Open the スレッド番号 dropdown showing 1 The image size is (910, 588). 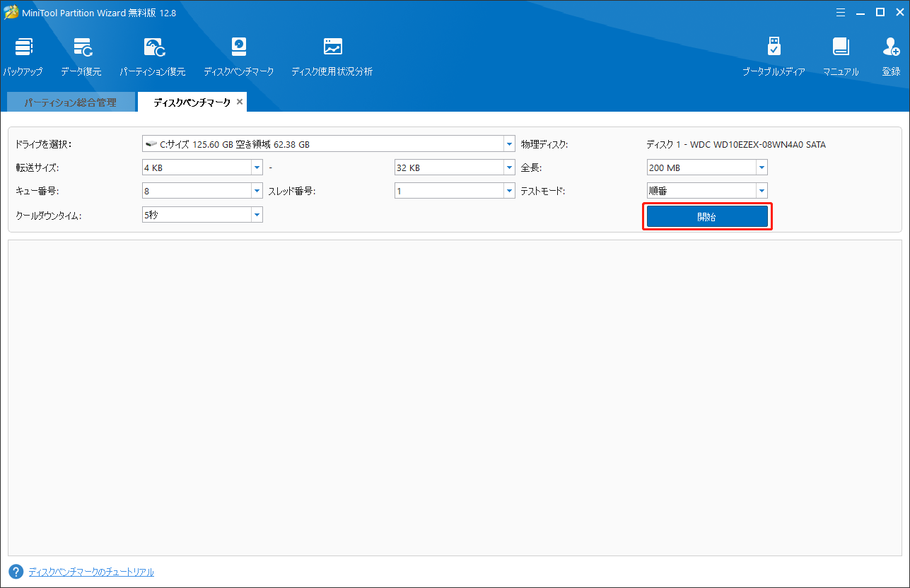click(509, 191)
